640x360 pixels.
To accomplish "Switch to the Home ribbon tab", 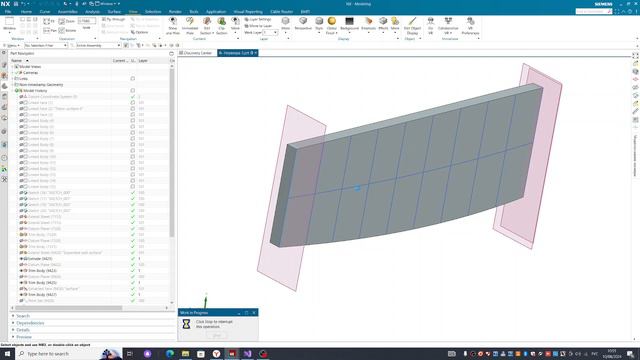I will click(x=26, y=12).
